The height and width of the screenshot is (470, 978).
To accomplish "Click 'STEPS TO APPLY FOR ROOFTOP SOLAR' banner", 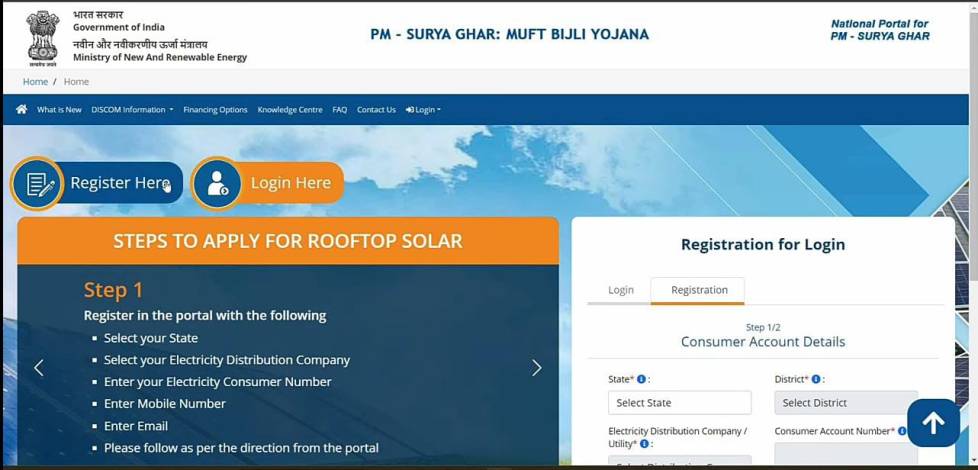I will coord(288,241).
